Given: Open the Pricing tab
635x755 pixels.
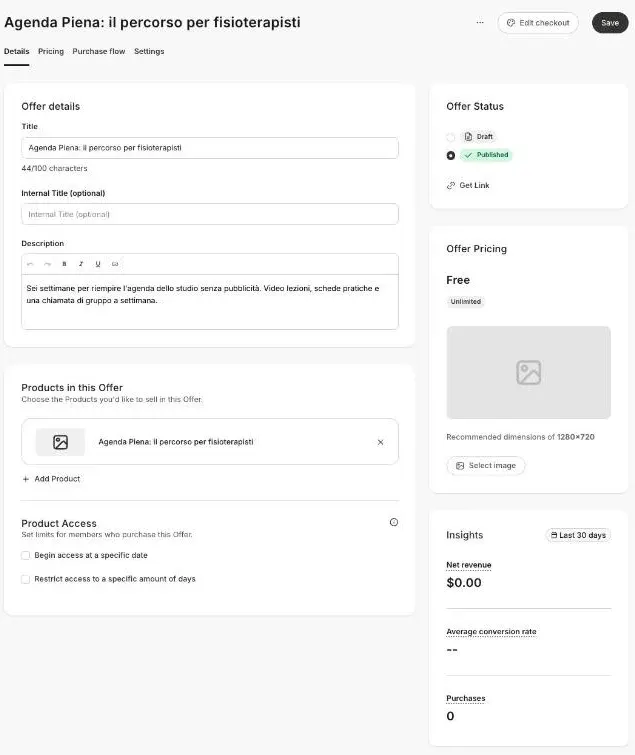Looking at the screenshot, I should click(x=51, y=51).
